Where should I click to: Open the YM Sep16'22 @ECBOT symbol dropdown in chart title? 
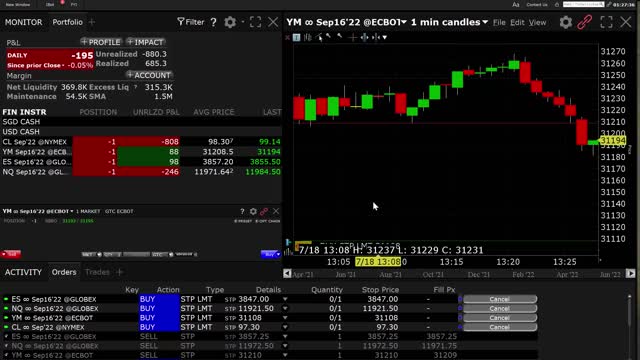tap(404, 22)
